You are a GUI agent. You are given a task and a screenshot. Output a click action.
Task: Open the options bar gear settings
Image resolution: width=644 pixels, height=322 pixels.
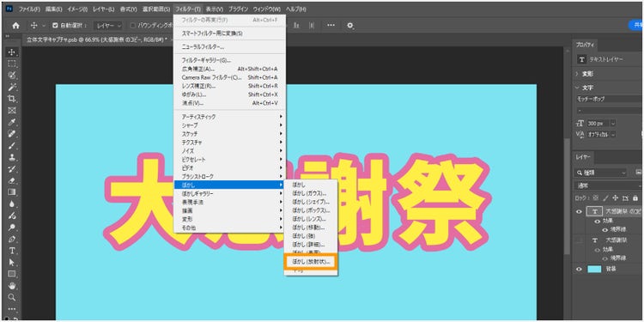pos(350,26)
